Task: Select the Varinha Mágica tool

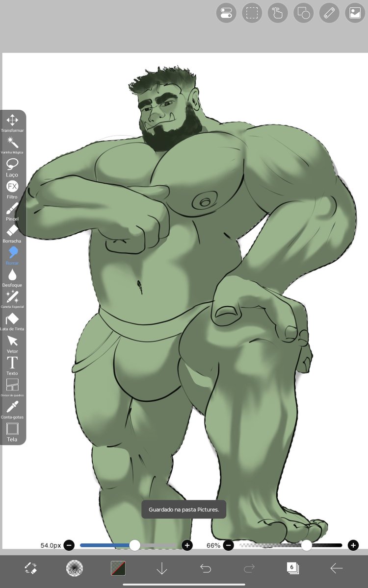Action: click(x=12, y=145)
